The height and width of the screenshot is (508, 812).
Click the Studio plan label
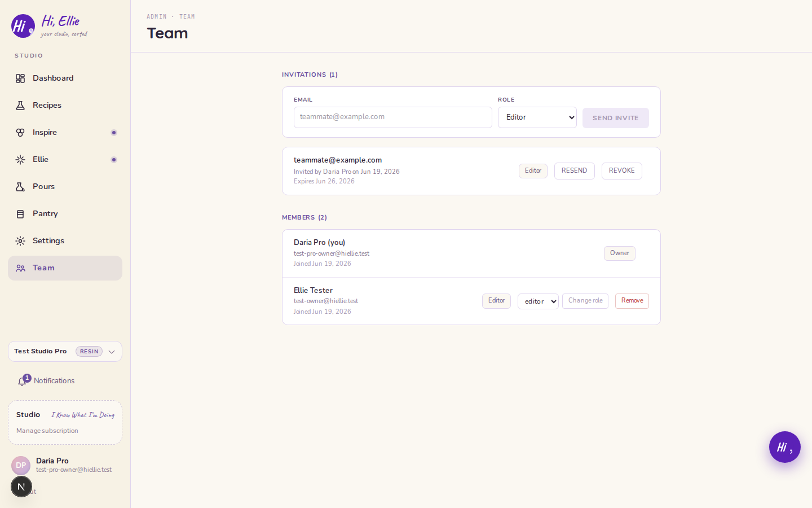(x=28, y=415)
